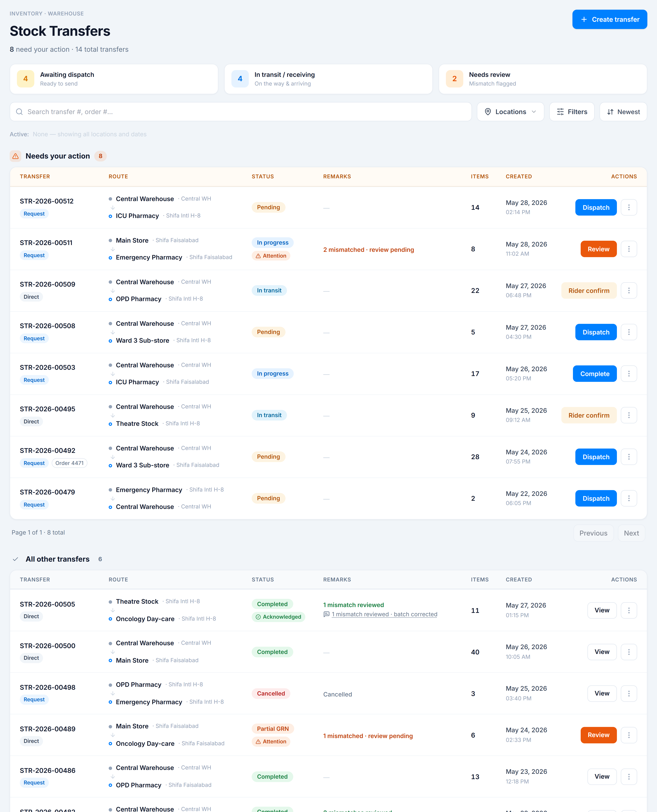Click the Request tag under STR-2026-00479
Viewport: 657px width, 812px height.
tap(34, 505)
